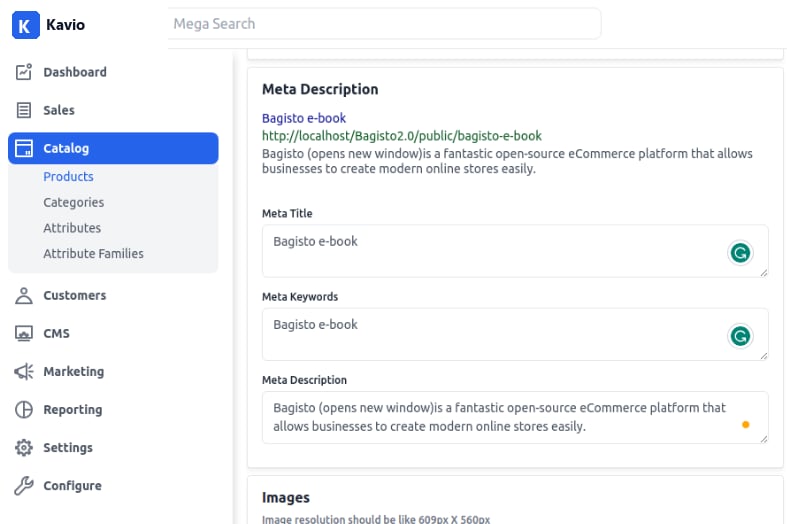Click the Catalog icon in sidebar
The image size is (787, 524).
24,149
